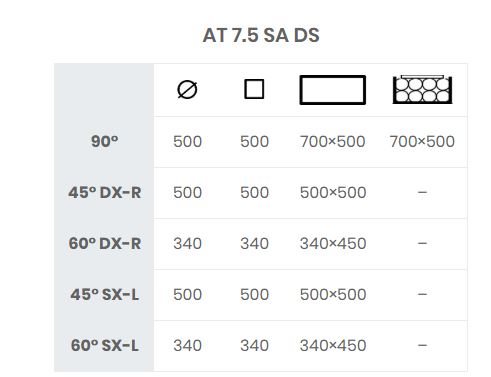Click round 340 value in 60° DX-R row
Image resolution: width=491 pixels, height=377 pixels.
point(187,243)
